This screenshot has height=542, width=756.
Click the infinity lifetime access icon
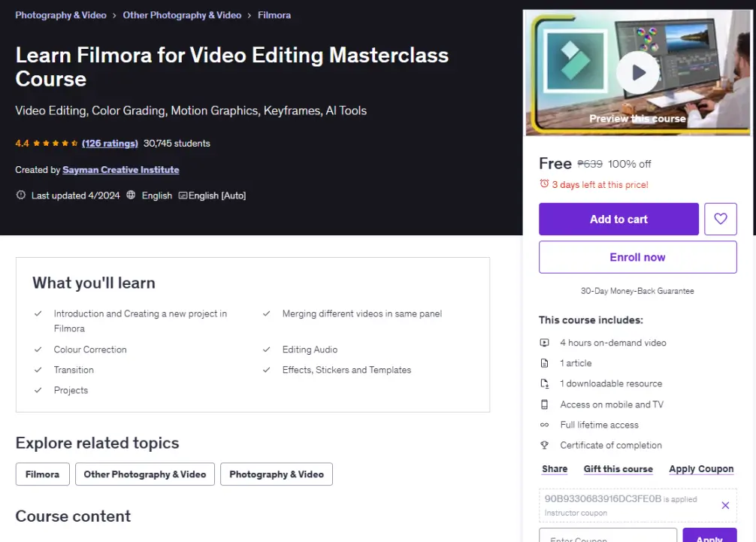point(544,425)
